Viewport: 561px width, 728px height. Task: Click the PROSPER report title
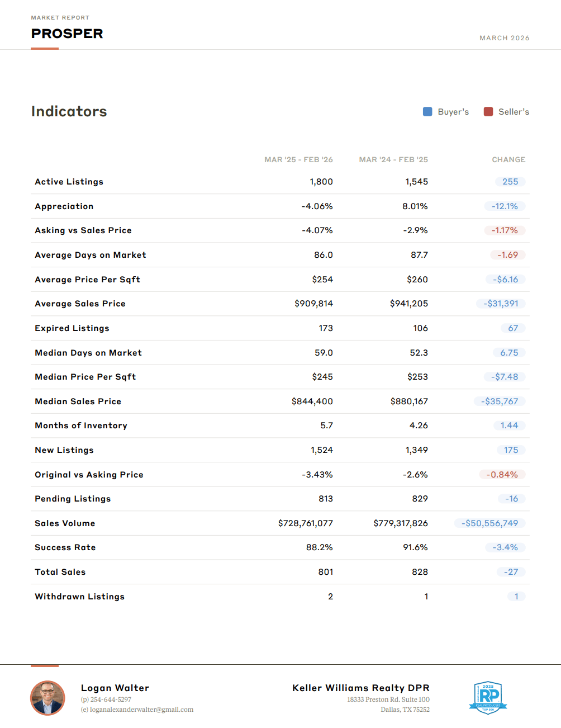(67, 34)
